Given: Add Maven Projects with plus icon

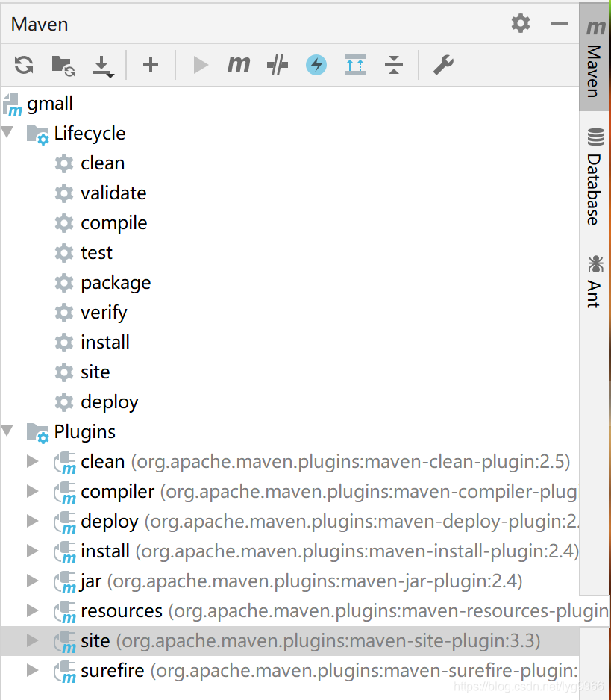Looking at the screenshot, I should click(x=151, y=65).
